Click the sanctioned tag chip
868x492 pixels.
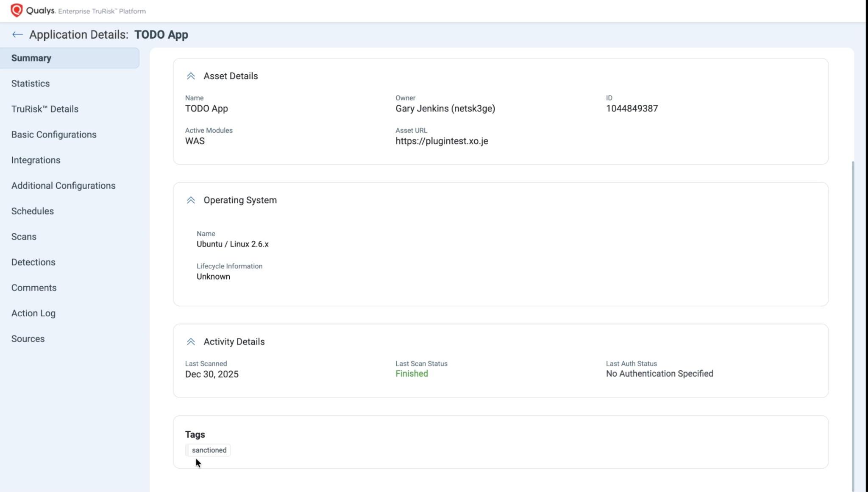point(208,450)
